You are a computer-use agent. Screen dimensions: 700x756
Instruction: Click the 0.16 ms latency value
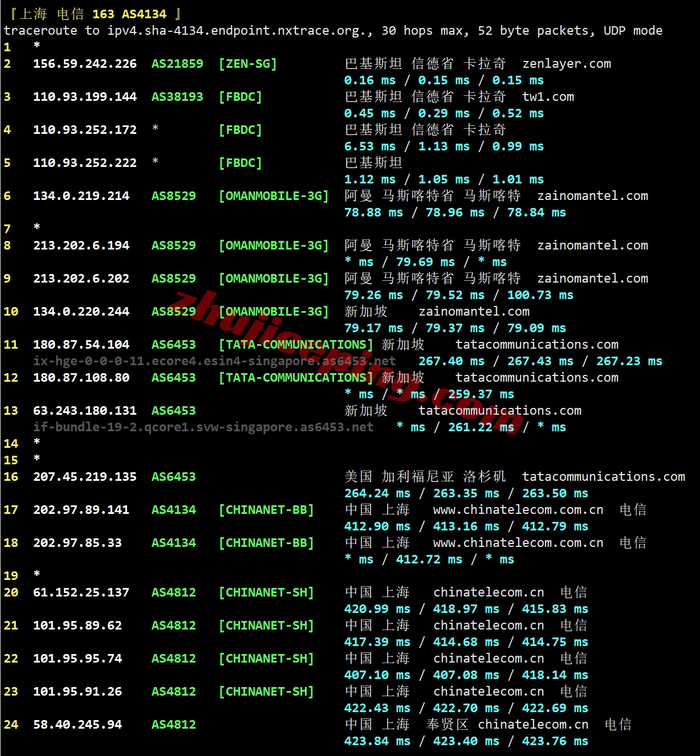tap(370, 80)
